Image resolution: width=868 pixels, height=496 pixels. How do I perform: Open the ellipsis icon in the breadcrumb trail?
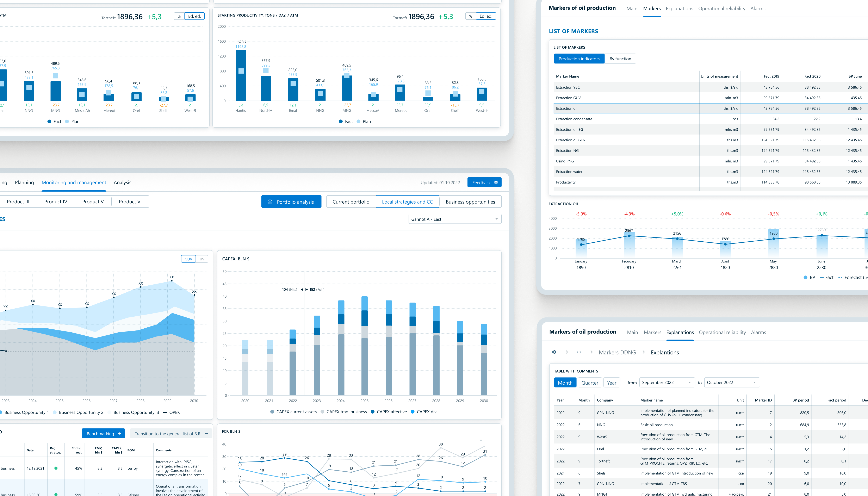tap(579, 352)
